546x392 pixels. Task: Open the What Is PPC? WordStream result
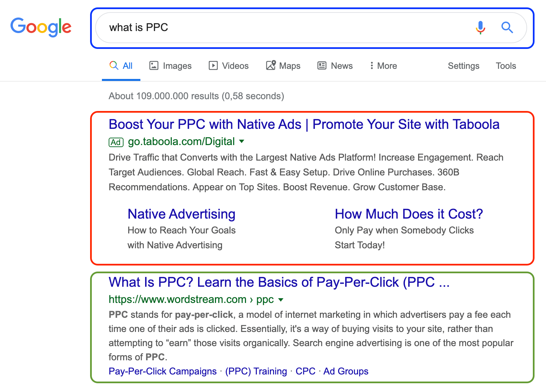(x=279, y=282)
